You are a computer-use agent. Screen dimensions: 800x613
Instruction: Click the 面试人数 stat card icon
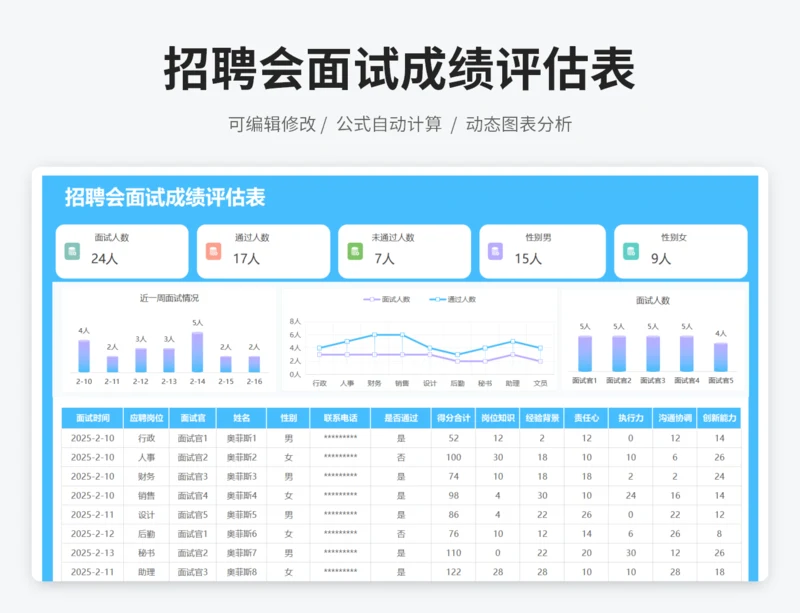point(70,250)
